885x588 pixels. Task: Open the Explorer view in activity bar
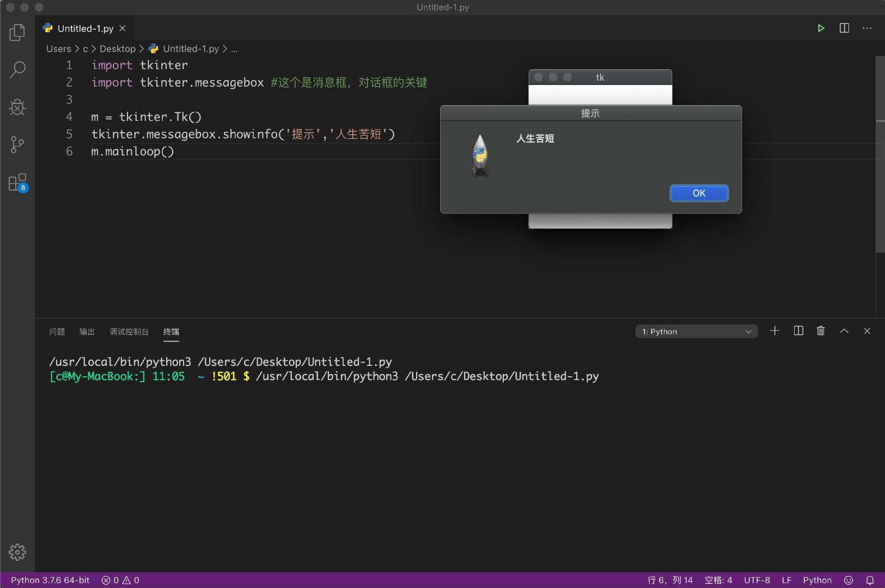click(x=17, y=33)
